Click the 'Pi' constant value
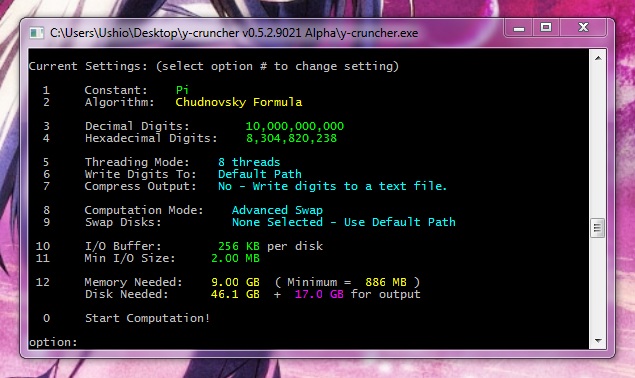The width and height of the screenshot is (635, 378). tap(182, 90)
